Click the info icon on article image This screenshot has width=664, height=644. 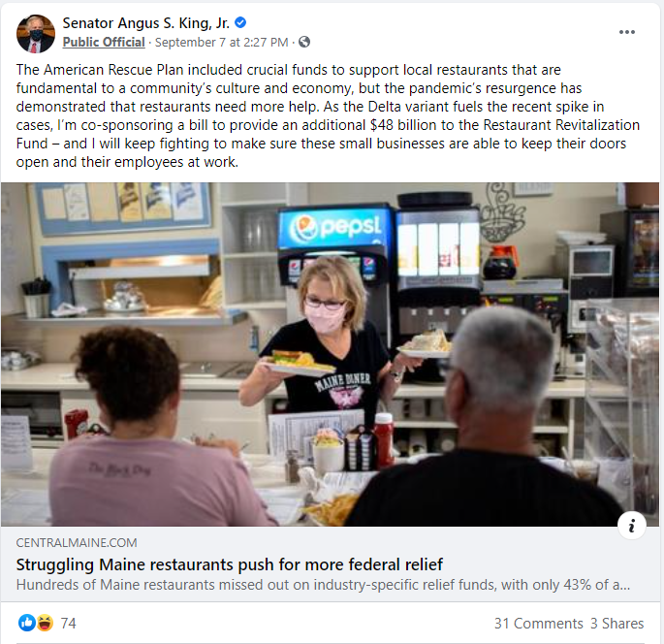[x=631, y=526]
